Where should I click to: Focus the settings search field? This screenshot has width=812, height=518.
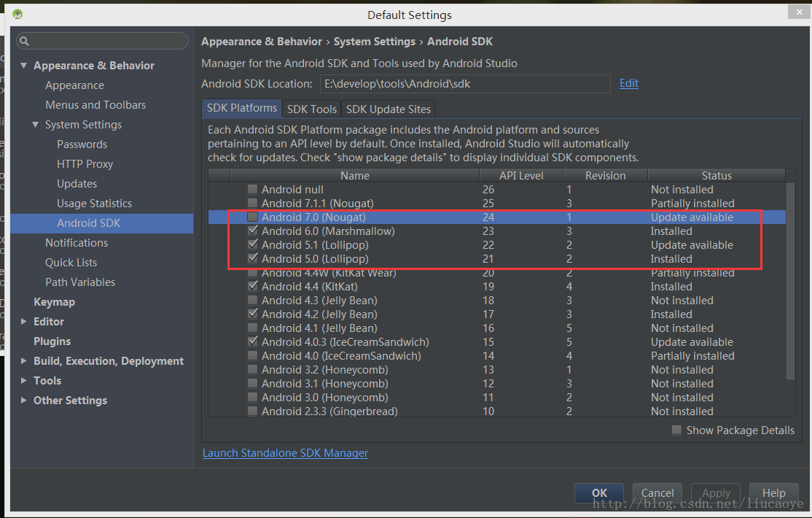[102, 40]
